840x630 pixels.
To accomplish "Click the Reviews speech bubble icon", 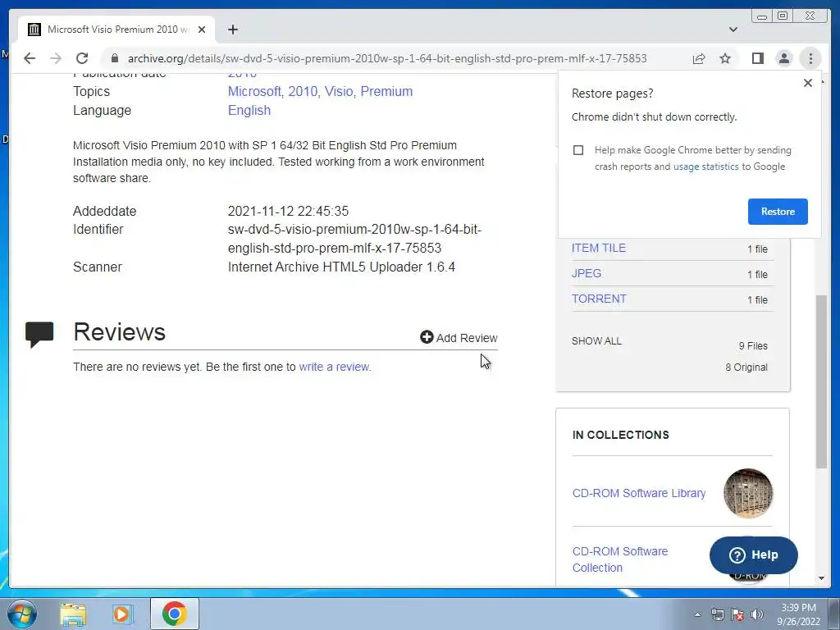I will point(39,335).
